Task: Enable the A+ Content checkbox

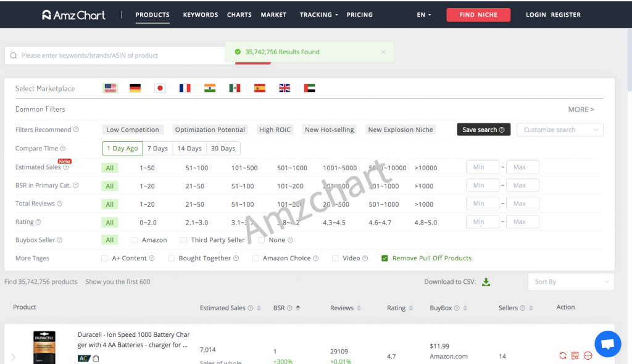Action: point(104,258)
